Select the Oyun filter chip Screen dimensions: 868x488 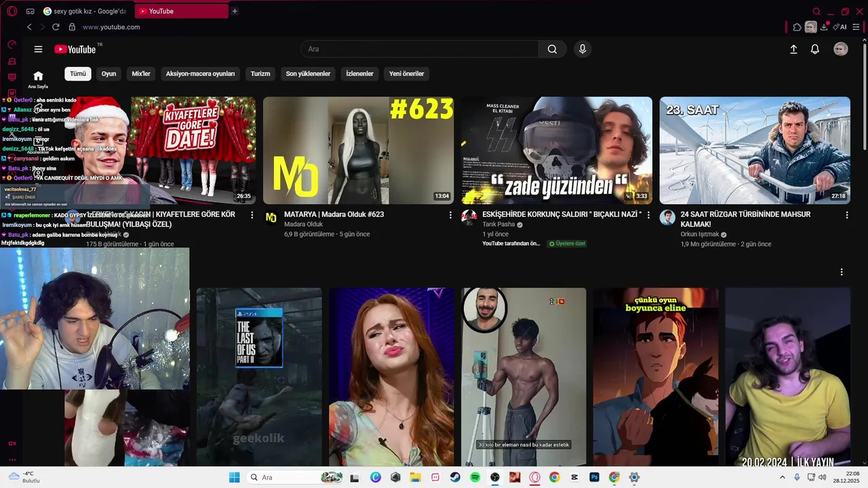(108, 74)
